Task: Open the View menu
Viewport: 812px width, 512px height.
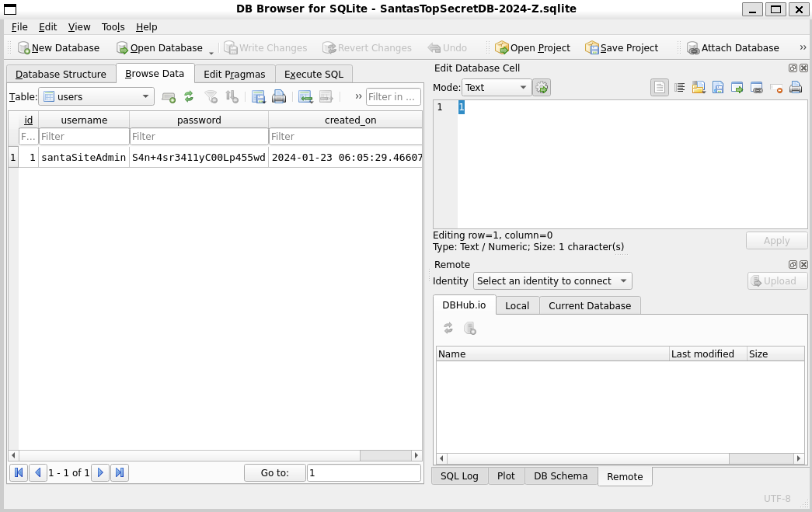Action: 79,27
